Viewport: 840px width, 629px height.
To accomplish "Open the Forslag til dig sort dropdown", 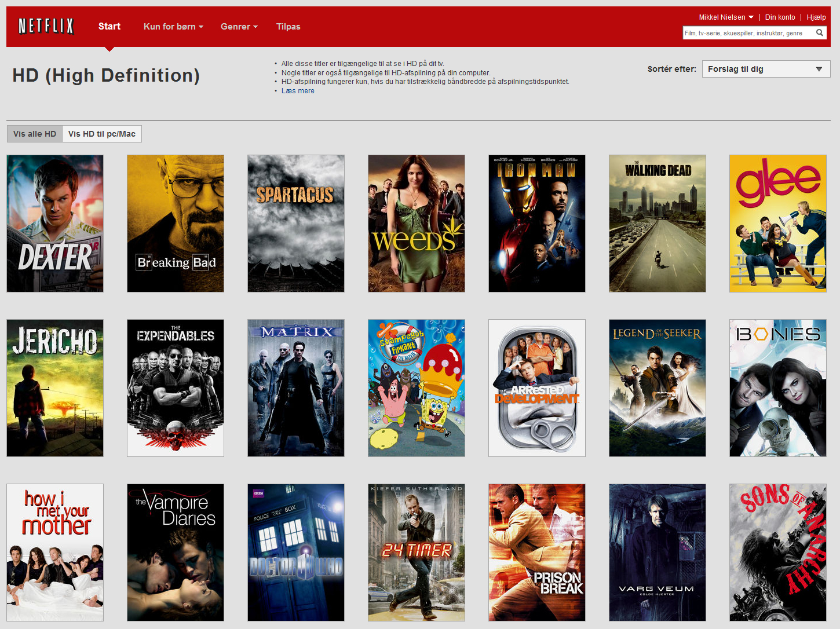I will pos(766,69).
